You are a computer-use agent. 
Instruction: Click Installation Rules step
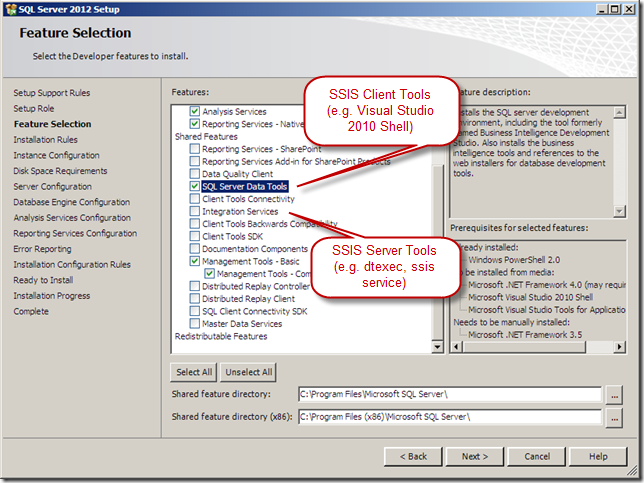point(46,140)
